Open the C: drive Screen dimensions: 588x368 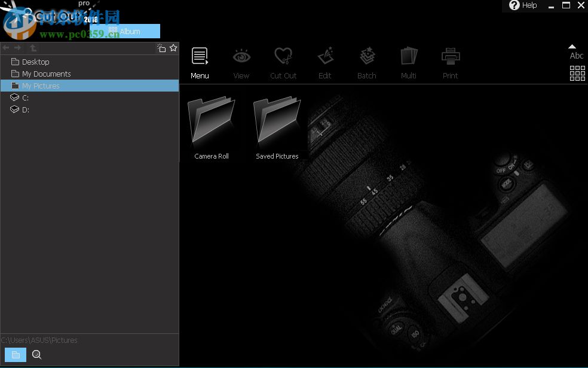[90, 98]
